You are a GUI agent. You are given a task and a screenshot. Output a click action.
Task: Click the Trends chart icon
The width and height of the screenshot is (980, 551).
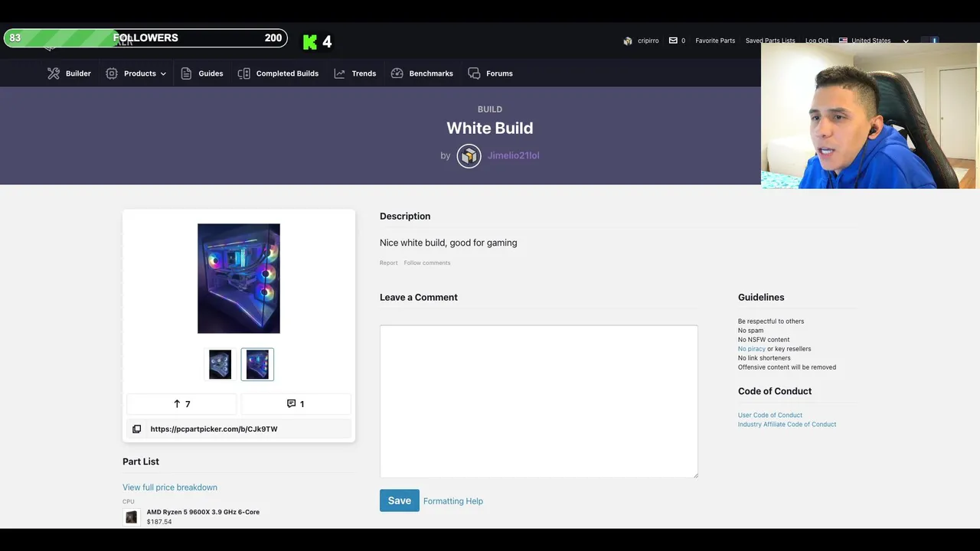[339, 73]
